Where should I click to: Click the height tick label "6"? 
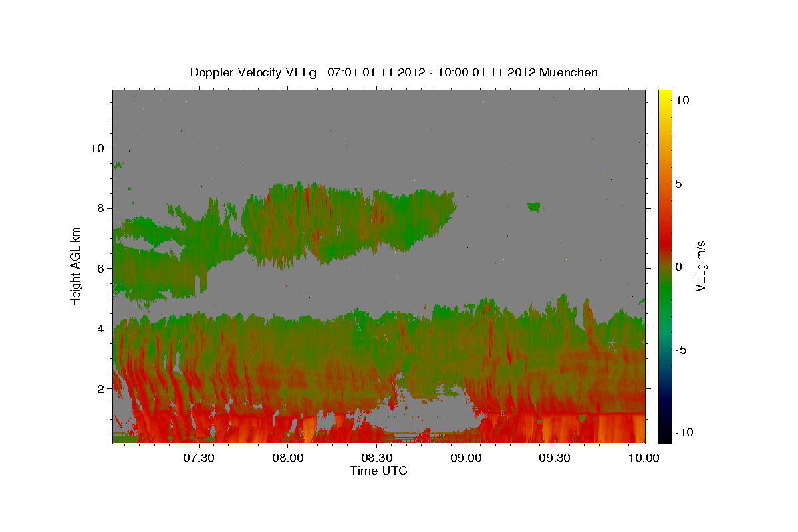click(x=100, y=268)
